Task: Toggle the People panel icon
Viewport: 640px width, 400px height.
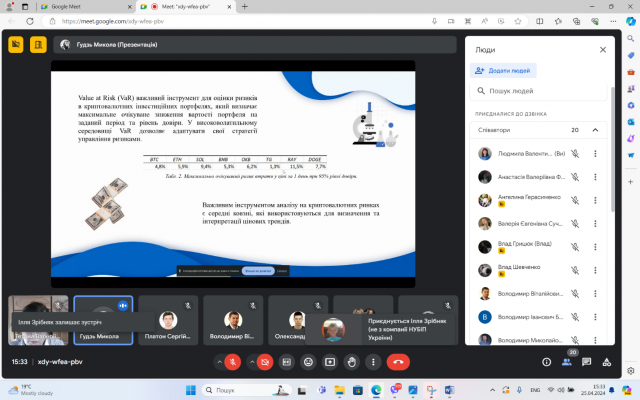Action: coord(567,362)
